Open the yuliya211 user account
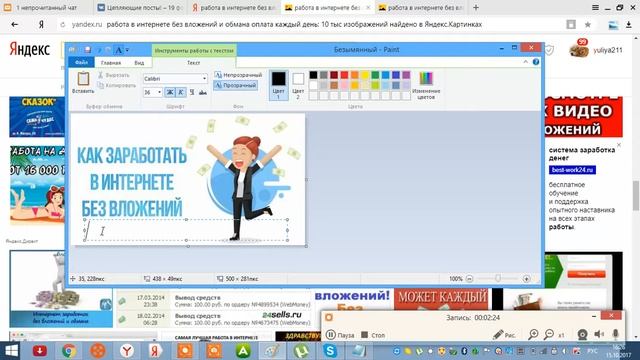 608,50
